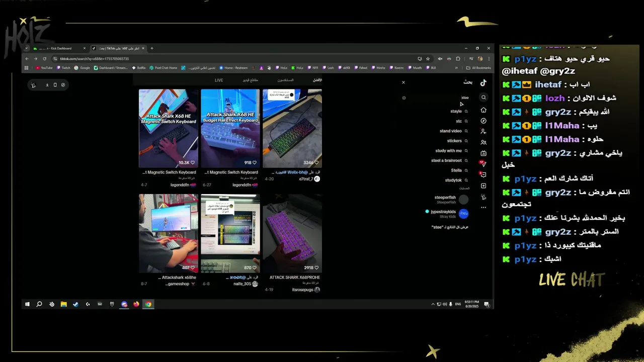644x362 pixels.
Task: Choose the 'stayle' search suggestion
Action: [459, 111]
